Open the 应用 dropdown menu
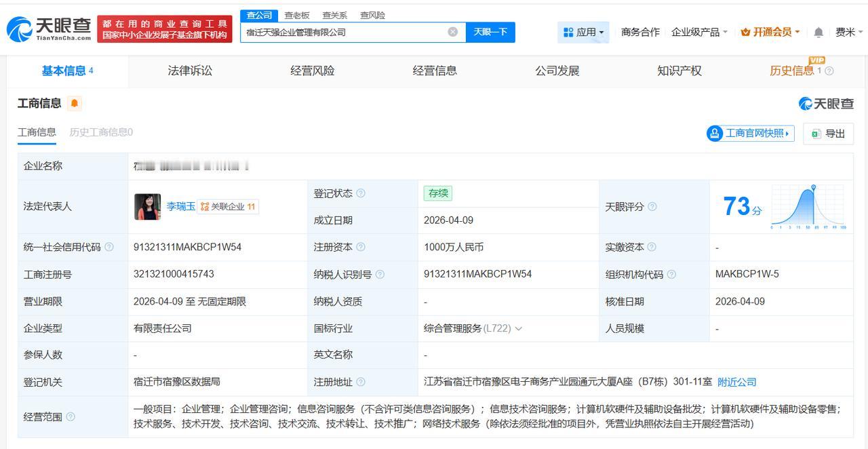The height and width of the screenshot is (449, 868). (583, 32)
